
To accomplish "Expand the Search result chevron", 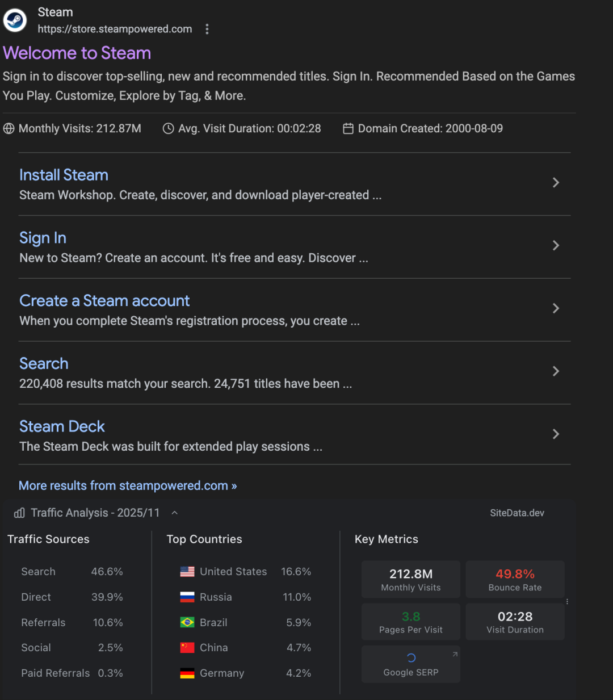I will point(556,371).
